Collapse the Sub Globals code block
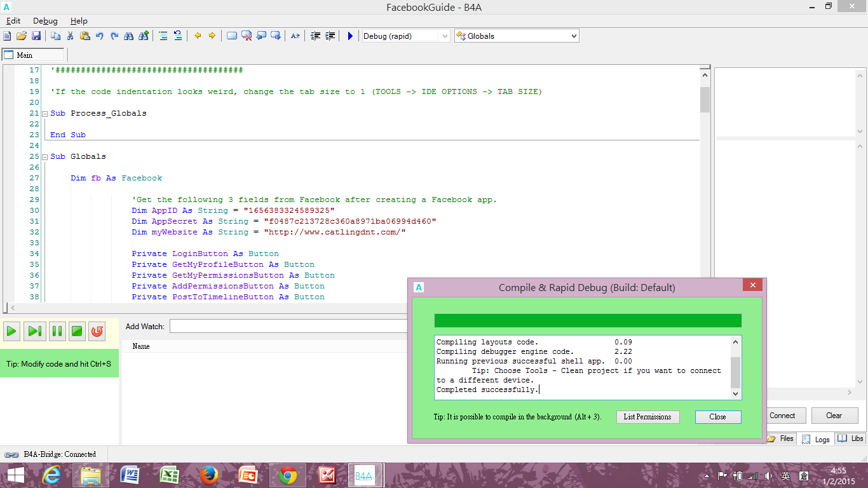Viewport: 868px width, 488px height. [x=44, y=157]
